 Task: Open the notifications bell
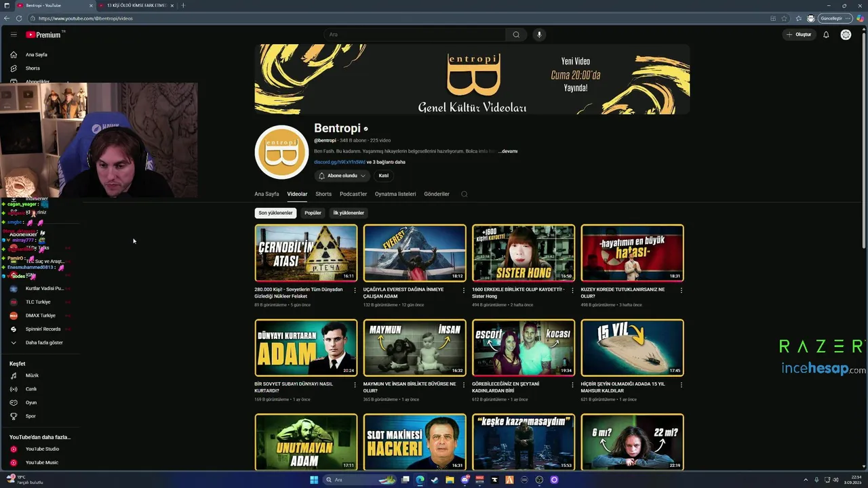pyautogui.click(x=826, y=35)
